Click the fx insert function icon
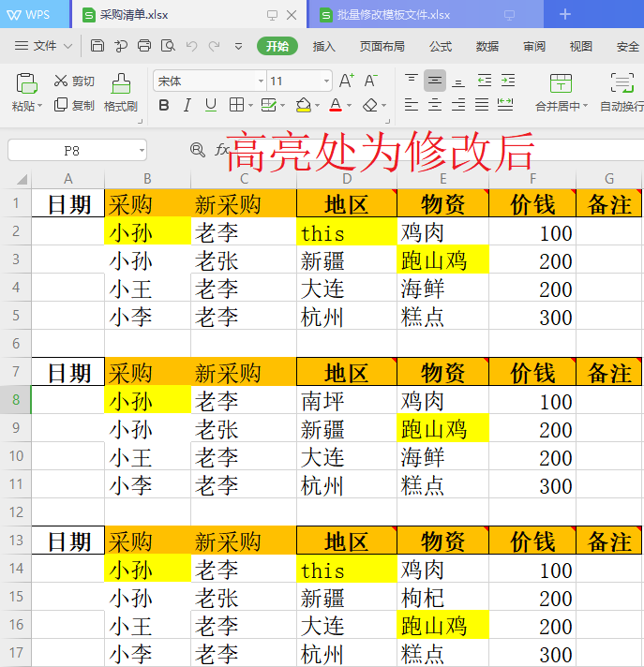Image resolution: width=644 pixels, height=667 pixels. coord(222,150)
